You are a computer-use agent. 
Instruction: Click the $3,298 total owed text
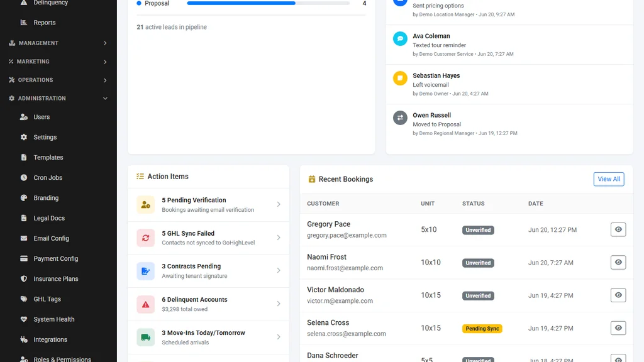point(184,309)
